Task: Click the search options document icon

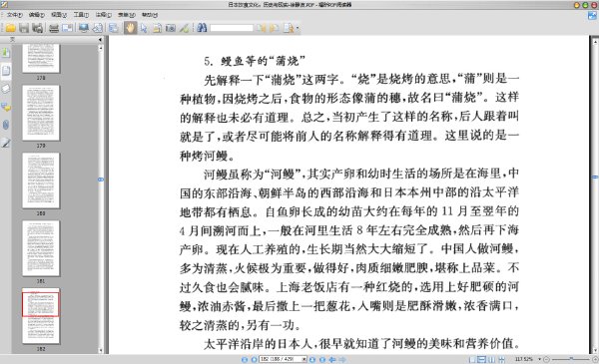Action: point(289,28)
